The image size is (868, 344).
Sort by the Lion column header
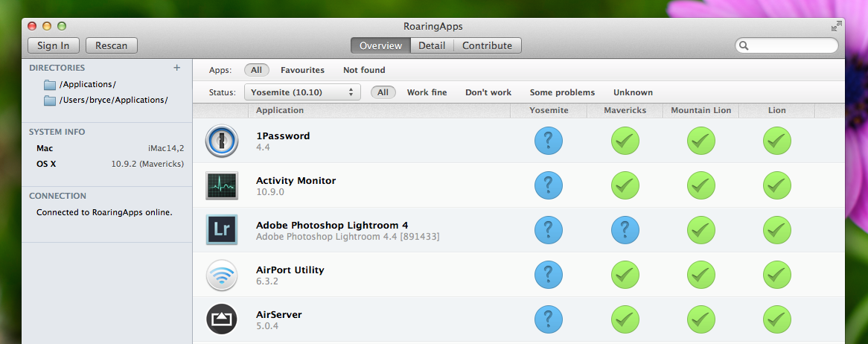(776, 110)
